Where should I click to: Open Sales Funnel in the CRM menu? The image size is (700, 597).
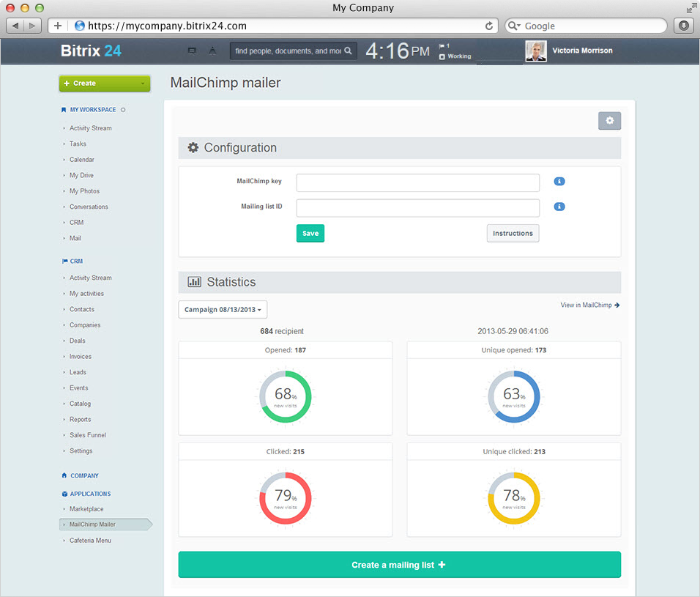tap(88, 435)
